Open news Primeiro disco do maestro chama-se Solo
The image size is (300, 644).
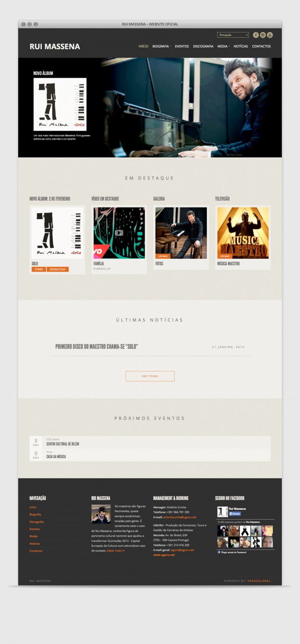click(x=97, y=347)
